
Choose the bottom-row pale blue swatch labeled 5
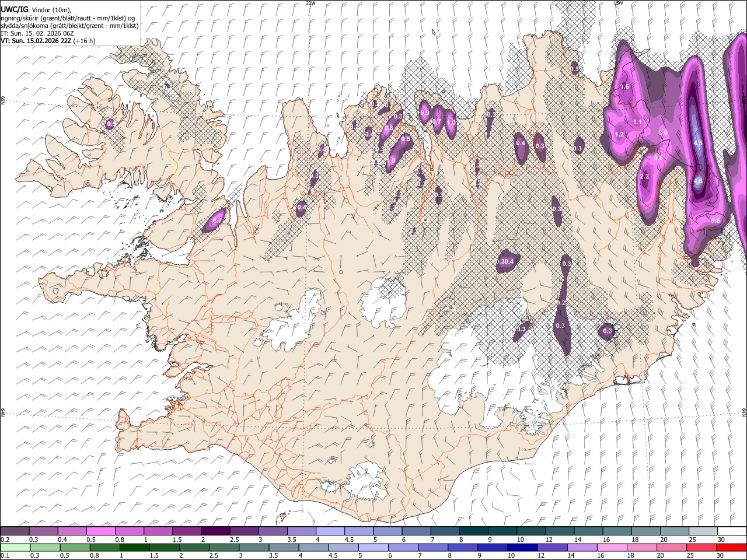[373, 547]
